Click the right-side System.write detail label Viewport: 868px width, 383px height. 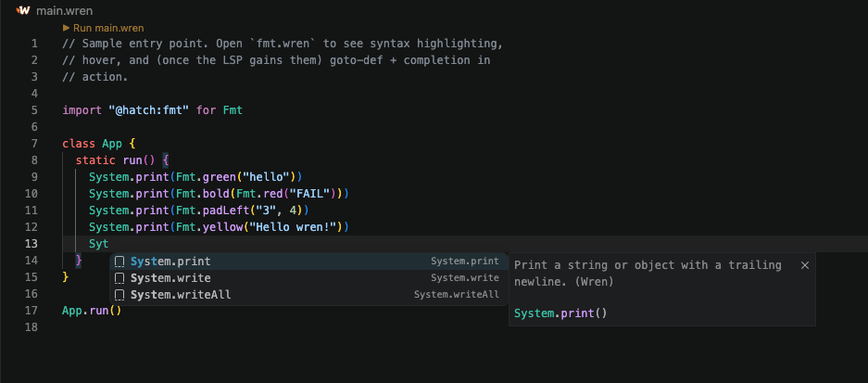point(465,278)
